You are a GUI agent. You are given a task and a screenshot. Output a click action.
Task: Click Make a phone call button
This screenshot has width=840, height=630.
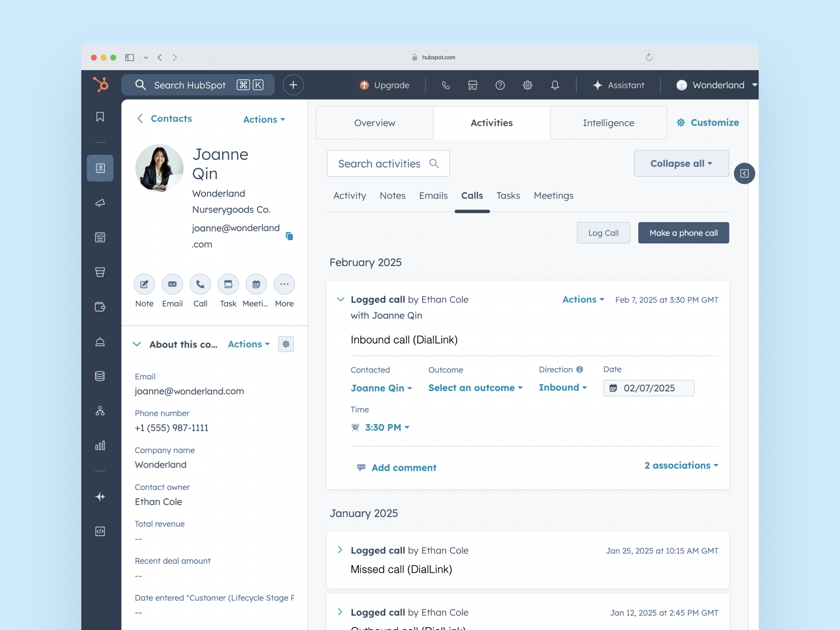click(x=683, y=233)
